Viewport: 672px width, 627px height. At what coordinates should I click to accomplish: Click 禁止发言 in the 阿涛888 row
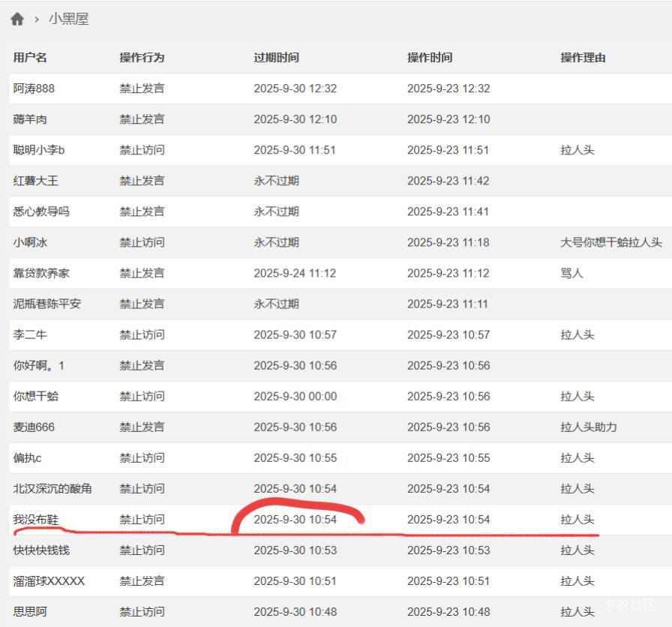[x=142, y=88]
